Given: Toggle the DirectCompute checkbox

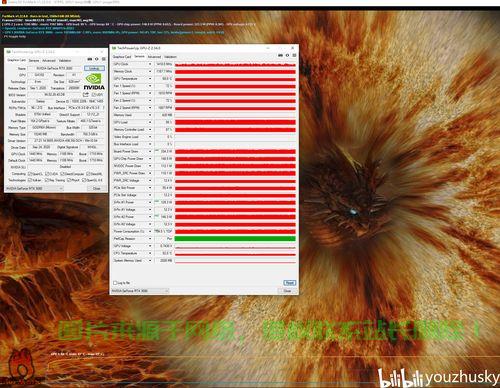Looking at the screenshot, I should tap(62, 174).
